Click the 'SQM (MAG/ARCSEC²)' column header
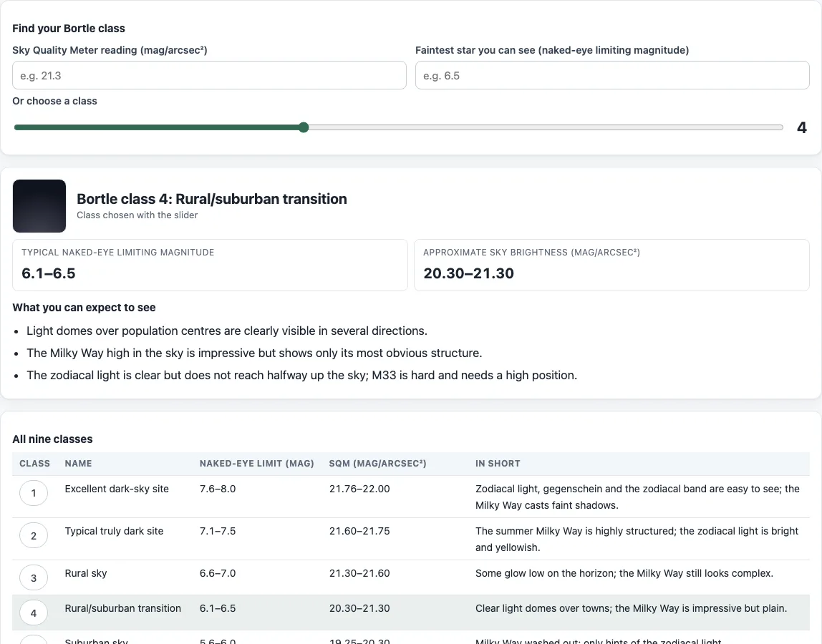Image resolution: width=822 pixels, height=644 pixels. click(x=378, y=464)
